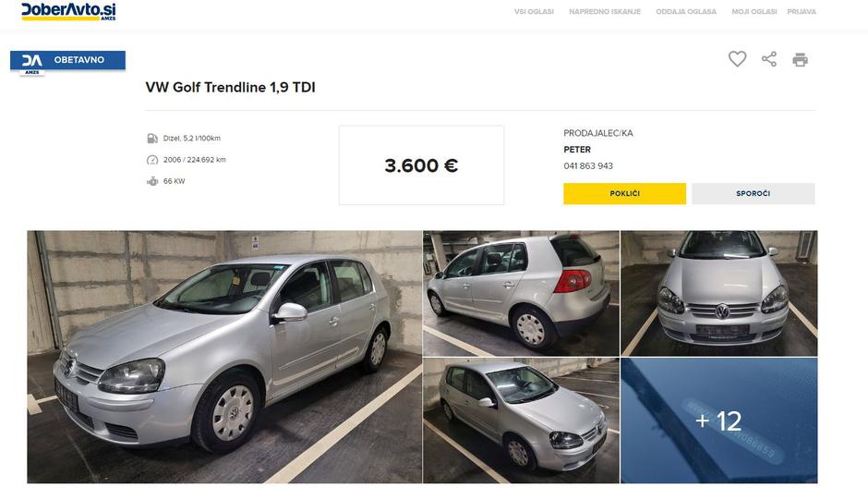The width and height of the screenshot is (868, 500).
Task: Add listing to favorites with heart icon
Action: click(x=737, y=59)
